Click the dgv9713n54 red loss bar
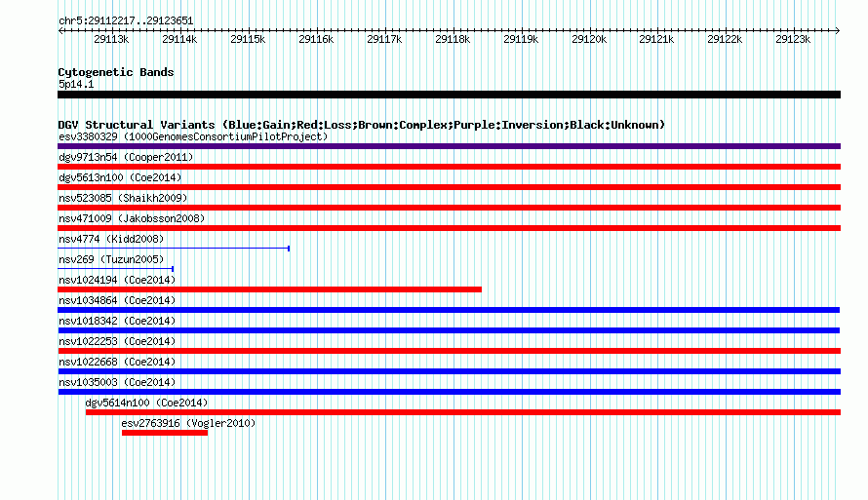Image resolution: width=868 pixels, height=500 pixels. coord(449,167)
